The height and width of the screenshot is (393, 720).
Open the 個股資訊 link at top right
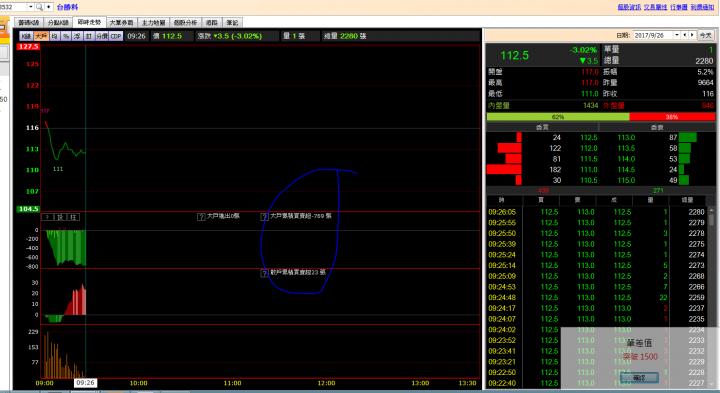coord(629,7)
